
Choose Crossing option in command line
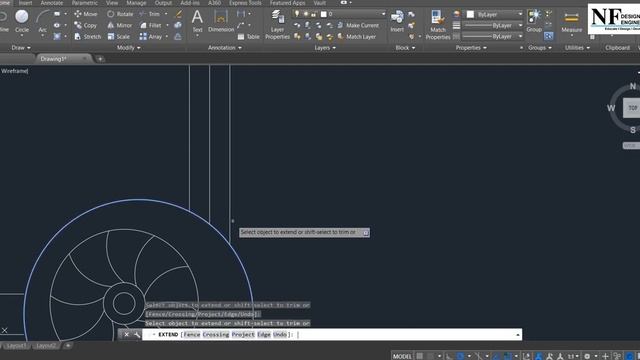click(x=216, y=334)
